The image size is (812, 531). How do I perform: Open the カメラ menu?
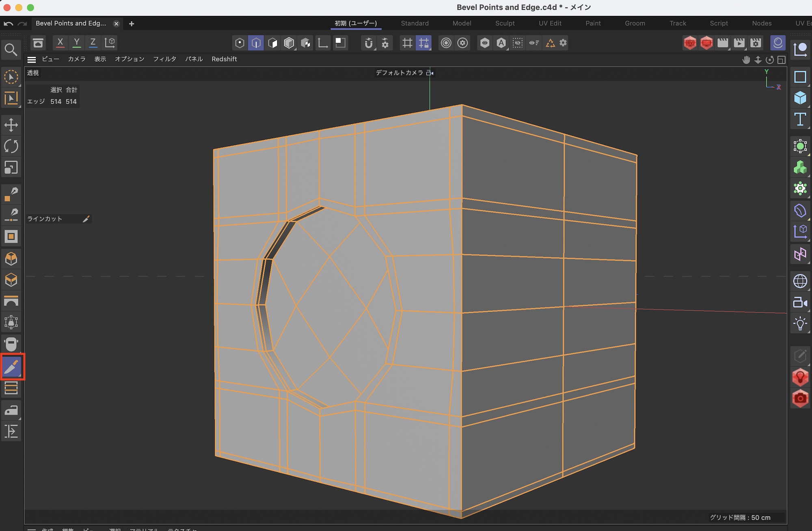[77, 59]
